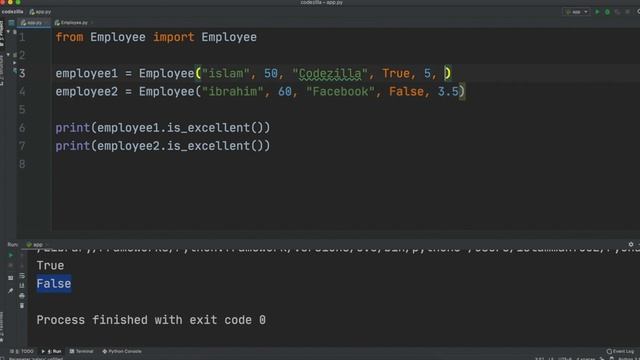Click the pin tab icon in Run panel
This screenshot has width=640, height=360.
(x=11, y=291)
